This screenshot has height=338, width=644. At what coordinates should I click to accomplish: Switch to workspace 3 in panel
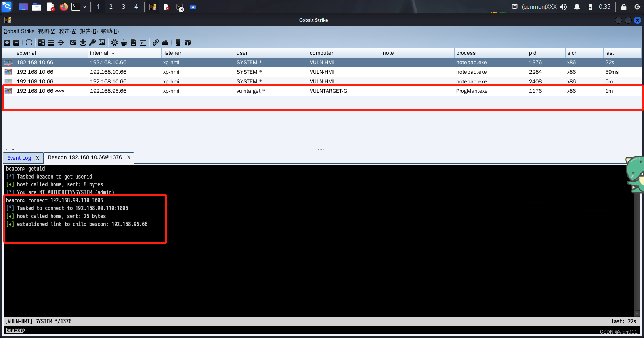pyautogui.click(x=124, y=7)
